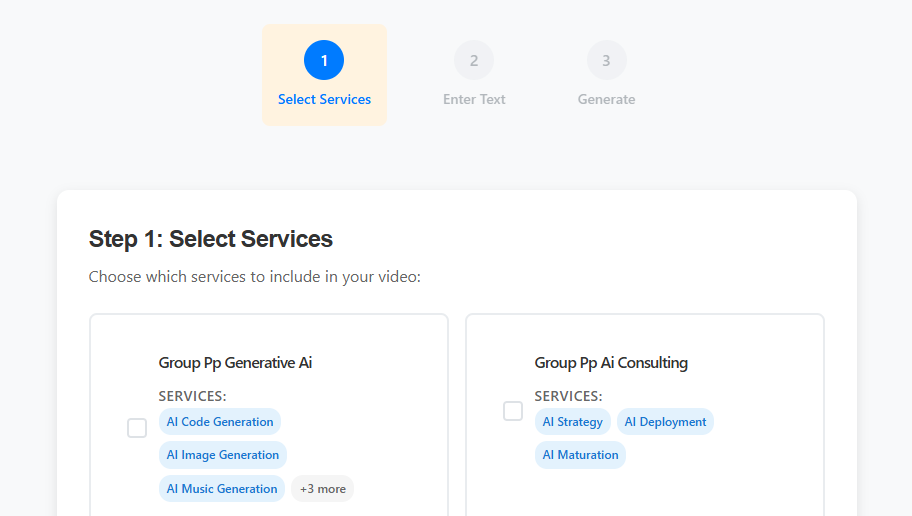
Task: Click the 'Step 1: Select Services' heading
Action: click(x=211, y=239)
